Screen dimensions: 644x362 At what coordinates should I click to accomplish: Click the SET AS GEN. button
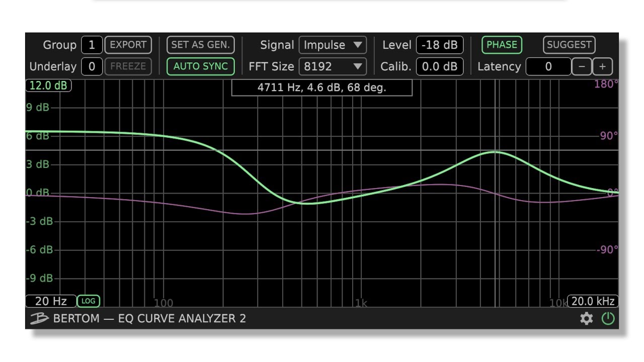200,45
